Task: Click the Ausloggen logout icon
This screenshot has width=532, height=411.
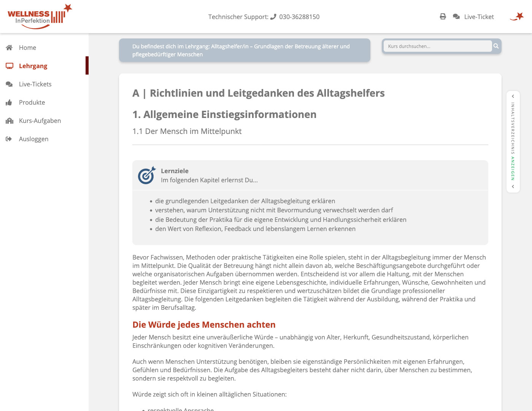Action: coord(9,139)
